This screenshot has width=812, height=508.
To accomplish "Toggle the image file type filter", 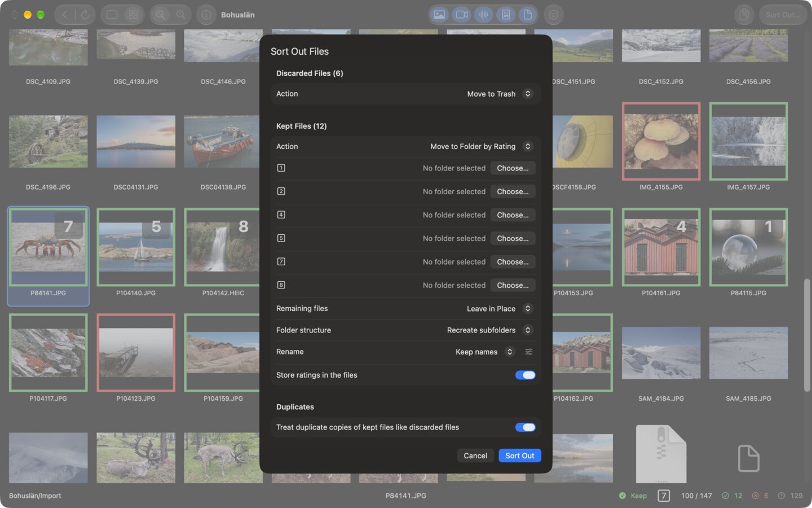I will click(x=439, y=15).
